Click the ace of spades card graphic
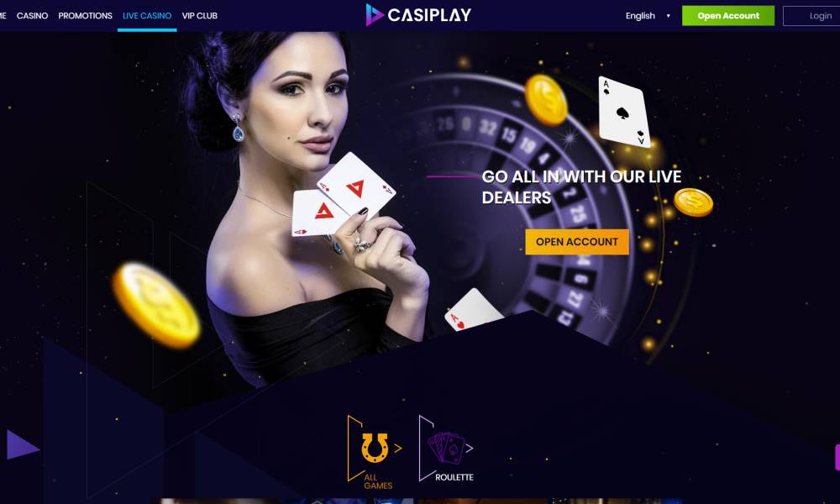This screenshot has width=840, height=504. pos(623,112)
